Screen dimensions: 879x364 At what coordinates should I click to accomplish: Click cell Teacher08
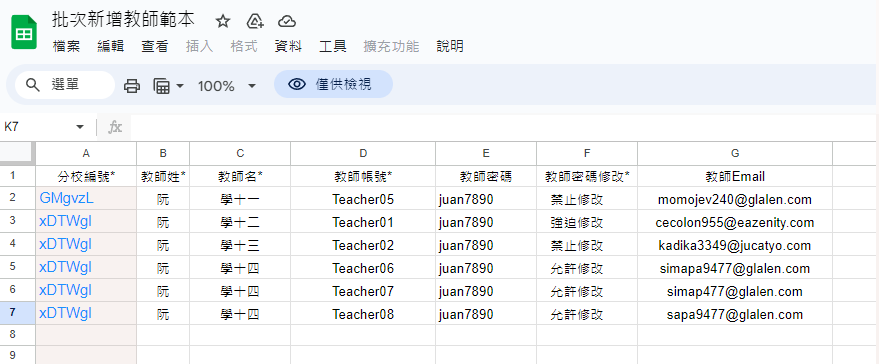click(363, 315)
